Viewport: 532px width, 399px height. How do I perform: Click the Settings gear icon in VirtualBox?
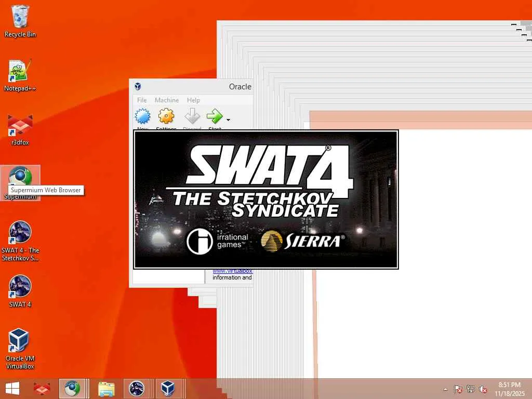coord(166,116)
